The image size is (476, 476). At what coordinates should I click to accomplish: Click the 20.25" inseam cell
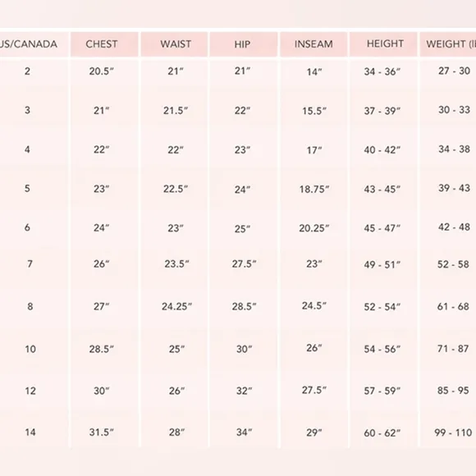pos(314,228)
